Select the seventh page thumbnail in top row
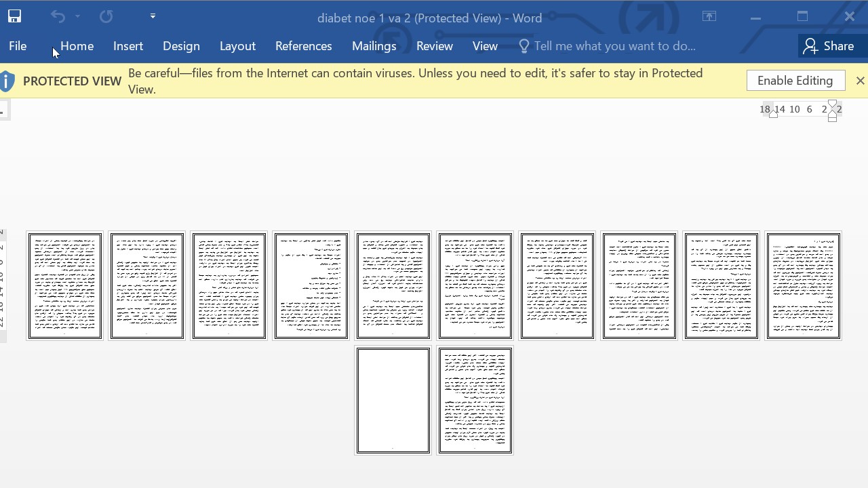This screenshot has height=488, width=868. tap(557, 285)
